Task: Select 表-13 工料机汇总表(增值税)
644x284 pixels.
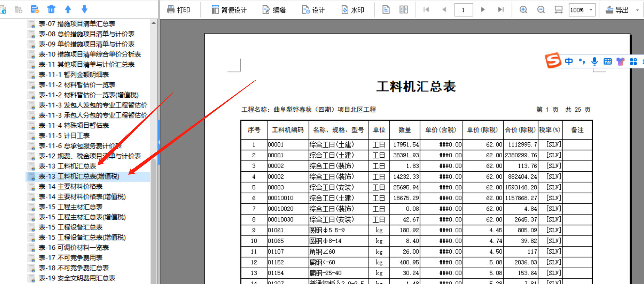Action: tap(79, 176)
